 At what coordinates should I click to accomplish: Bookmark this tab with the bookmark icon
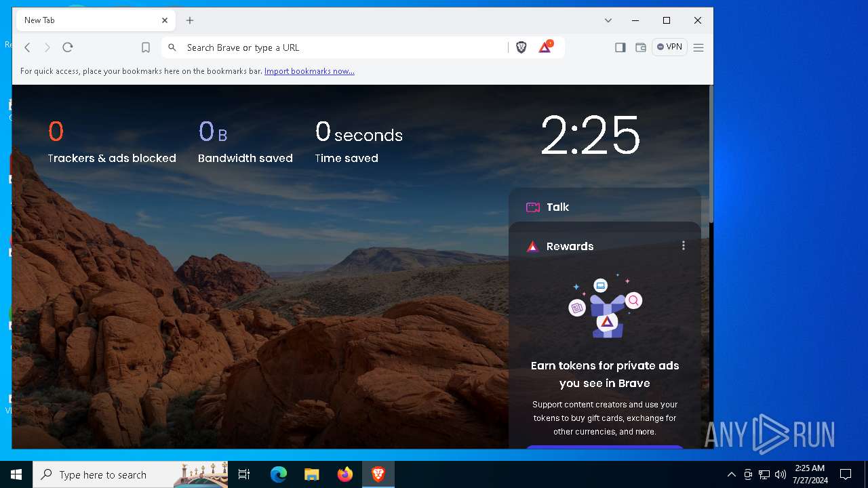click(146, 47)
